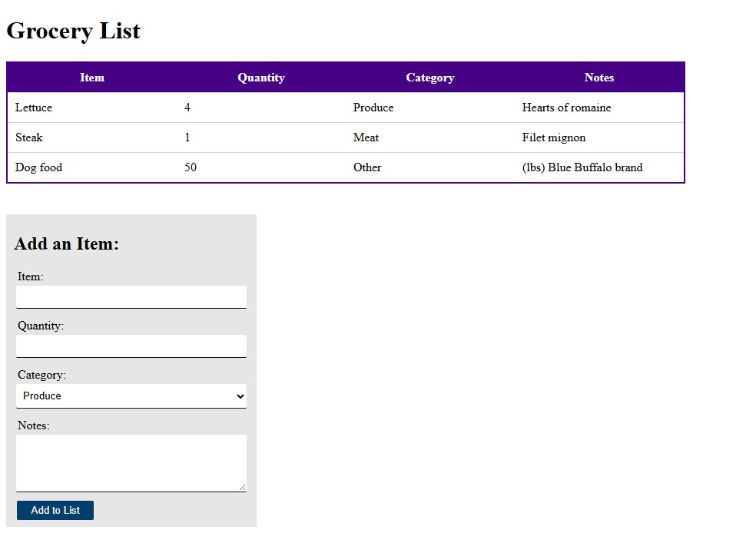Grab the Notes textarea resize handle

click(x=242, y=487)
